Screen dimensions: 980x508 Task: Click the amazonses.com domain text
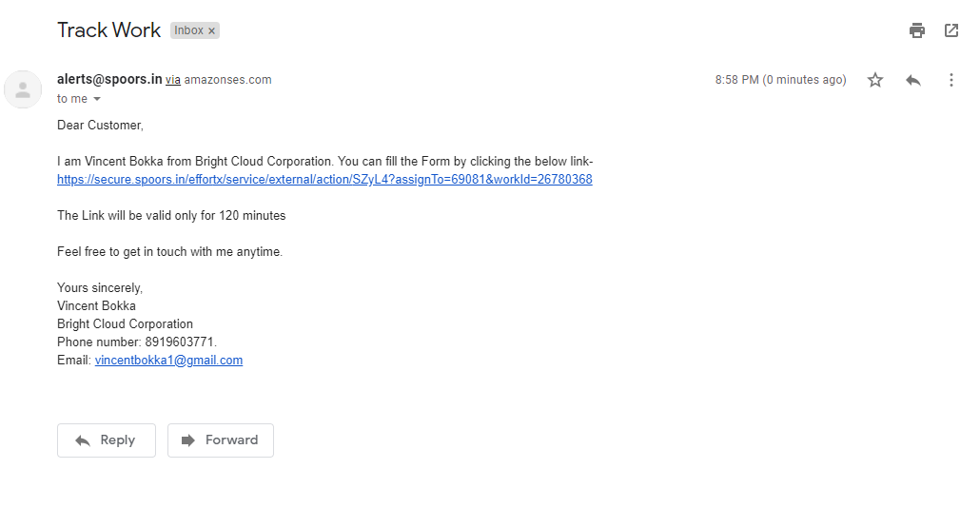(x=228, y=80)
